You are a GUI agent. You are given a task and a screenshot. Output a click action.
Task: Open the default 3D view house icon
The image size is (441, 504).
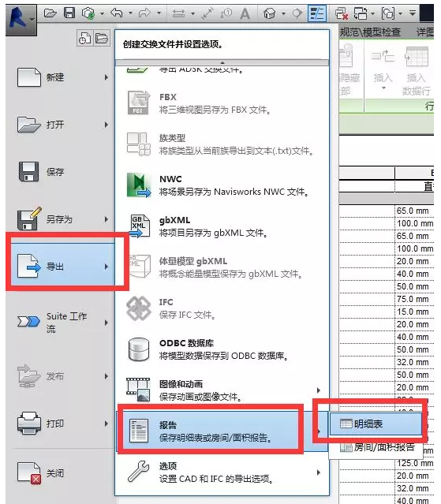pos(269,13)
